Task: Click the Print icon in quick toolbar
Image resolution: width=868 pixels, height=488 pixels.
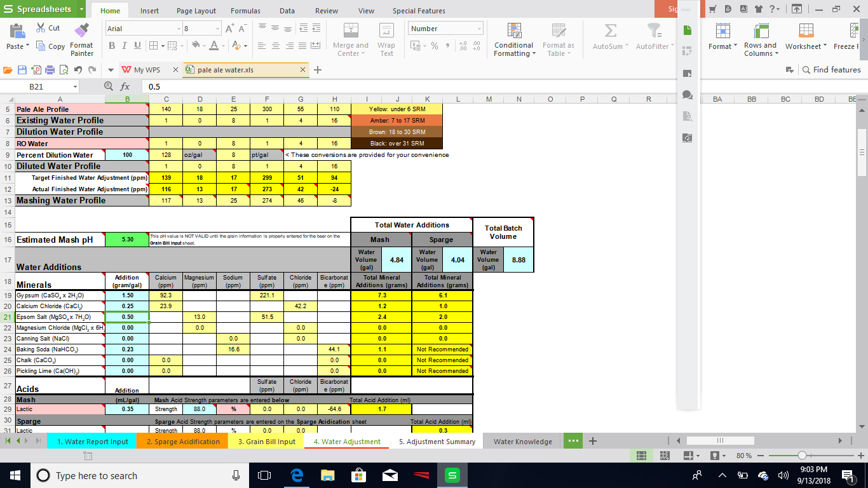Action: (50, 70)
